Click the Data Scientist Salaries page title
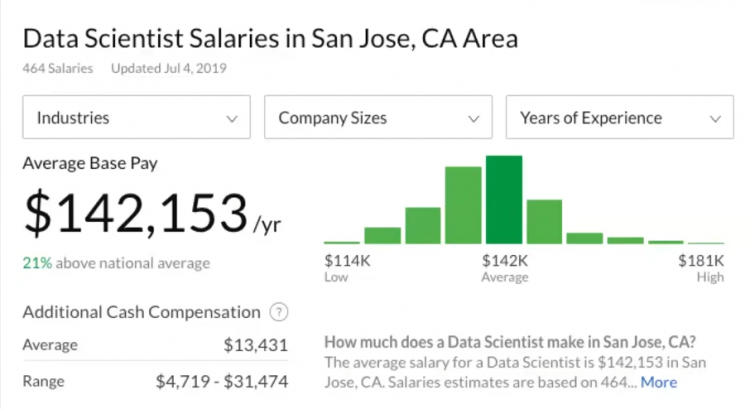750x409 pixels. (x=270, y=39)
